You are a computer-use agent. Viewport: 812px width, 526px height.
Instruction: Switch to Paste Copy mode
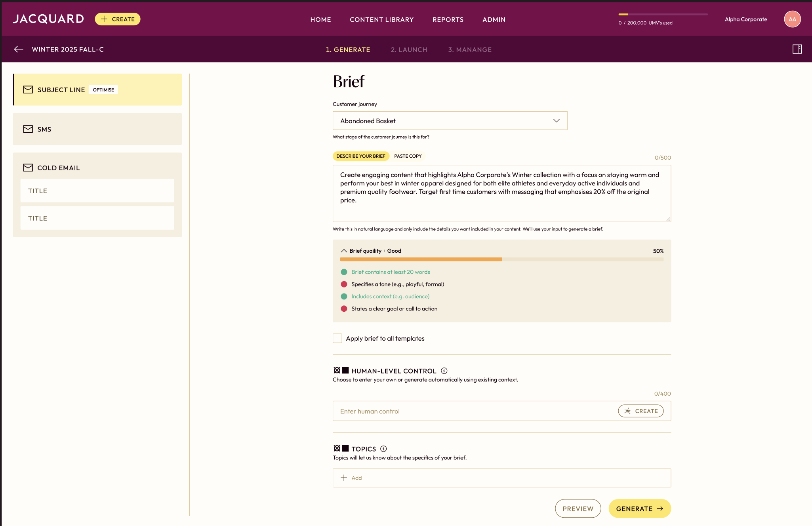(x=408, y=156)
